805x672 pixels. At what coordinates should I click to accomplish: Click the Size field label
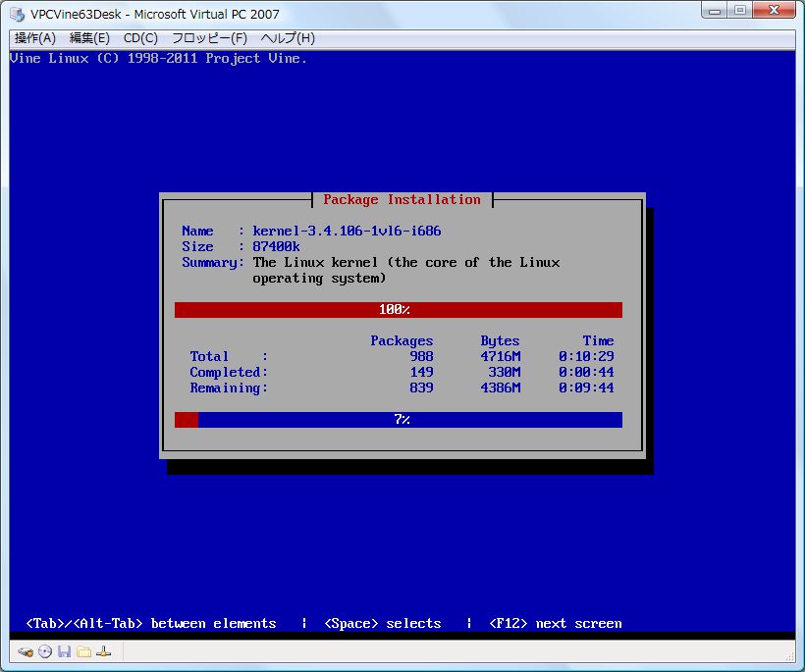coord(197,247)
